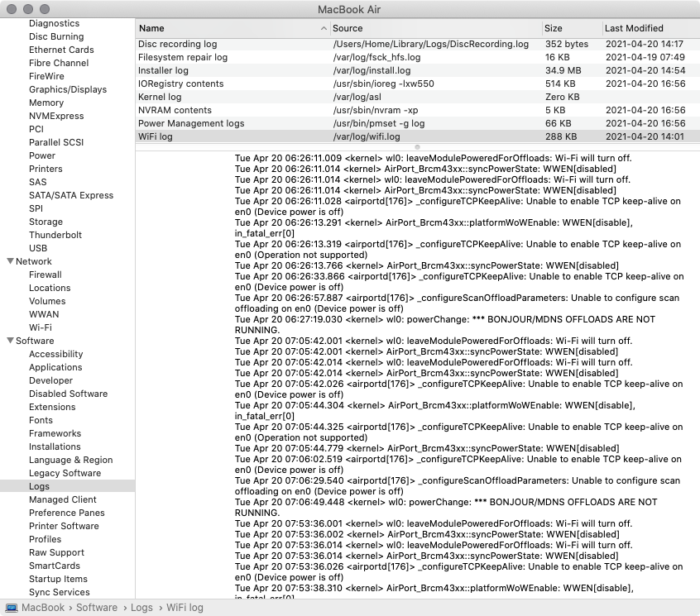Open Preference Panes in the sidebar
This screenshot has width=700, height=616.
click(67, 513)
